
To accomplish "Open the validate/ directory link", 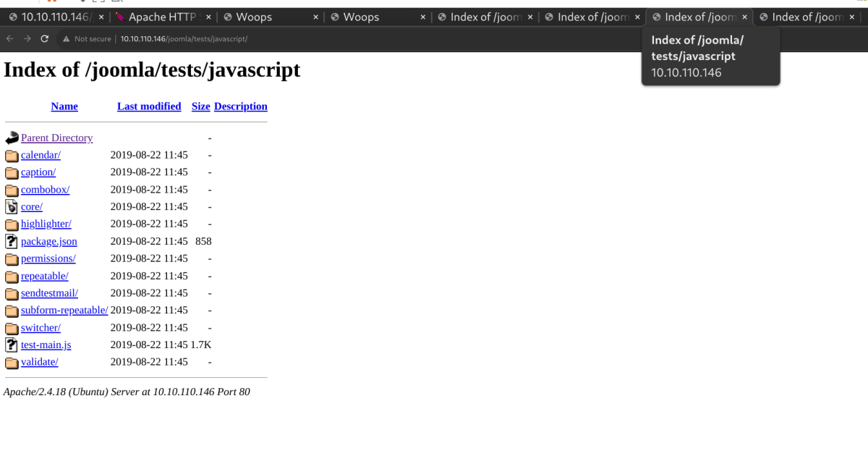I will click(40, 362).
